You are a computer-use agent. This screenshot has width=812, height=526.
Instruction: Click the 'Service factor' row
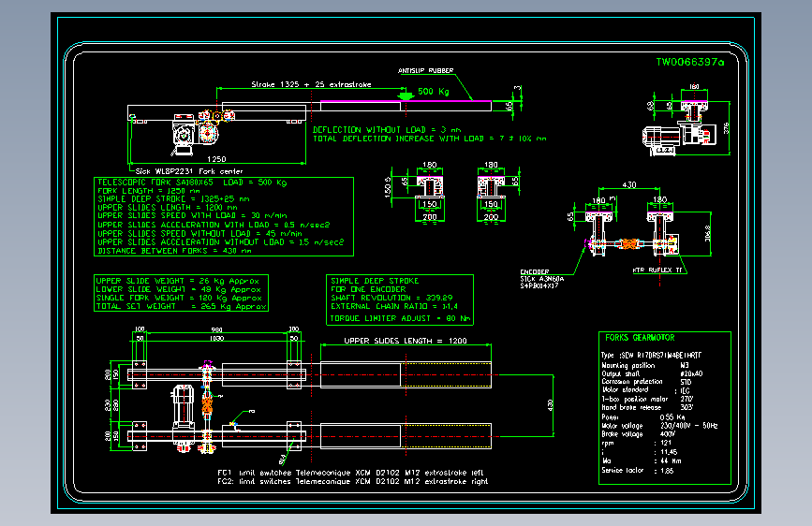[x=638, y=471]
